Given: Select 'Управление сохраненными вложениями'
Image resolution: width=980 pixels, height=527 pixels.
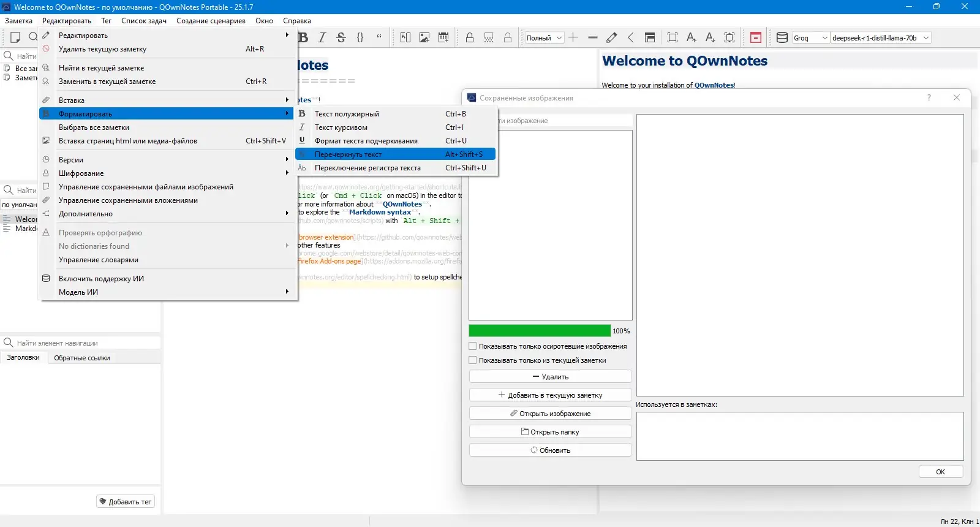Looking at the screenshot, I should point(168,200).
